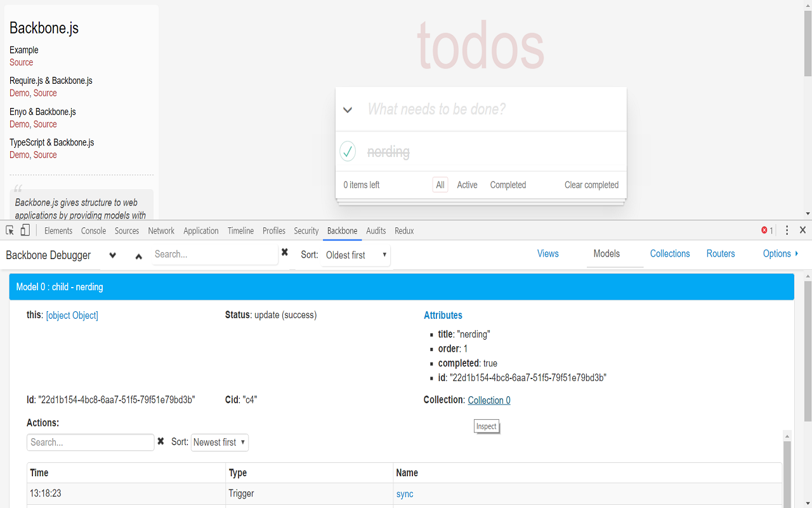The height and width of the screenshot is (508, 812).
Task: Switch to the Console tab
Action: point(93,231)
